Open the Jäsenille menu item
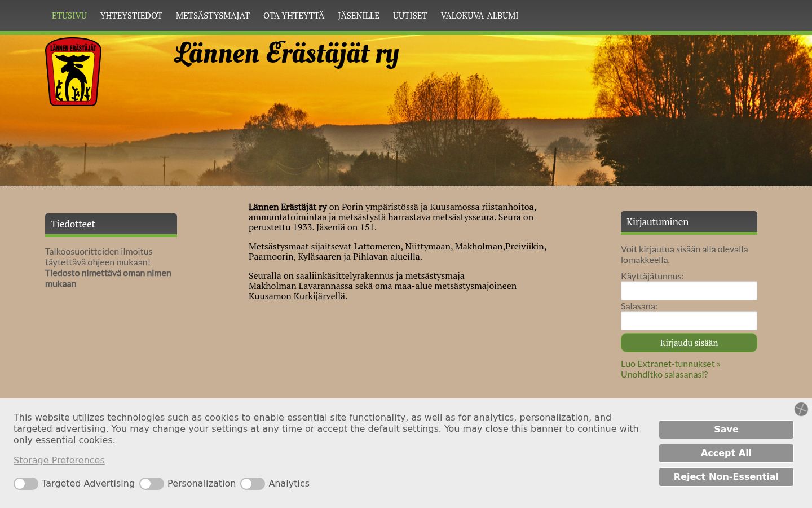812x508 pixels. click(359, 16)
